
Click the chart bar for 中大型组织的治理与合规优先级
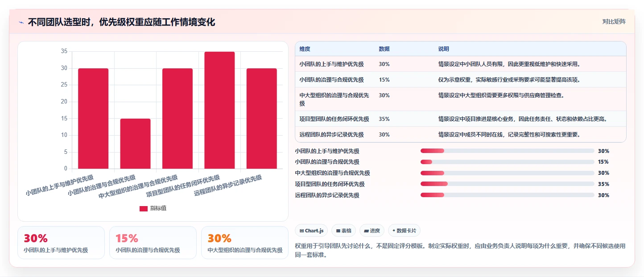click(178, 119)
